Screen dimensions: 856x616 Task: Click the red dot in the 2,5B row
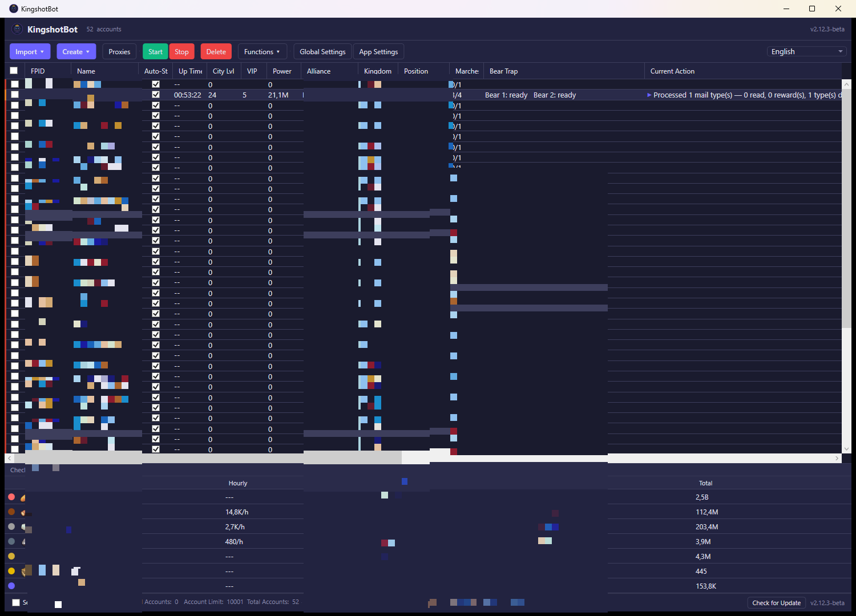coord(11,497)
